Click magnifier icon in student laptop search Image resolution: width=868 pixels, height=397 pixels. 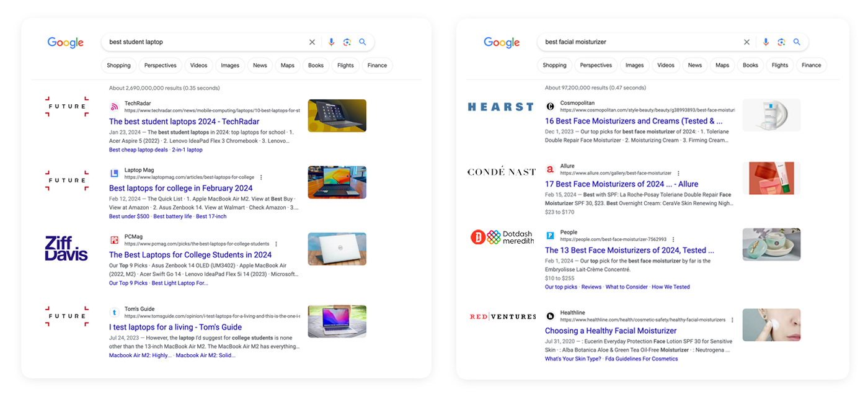(363, 42)
